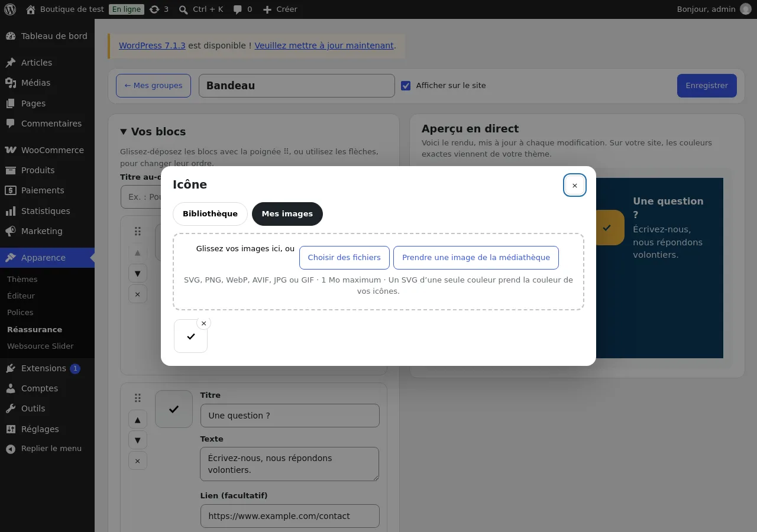Viewport: 757px width, 532px height.
Task: Switch to the Bibliothèque tab
Action: [210, 214]
